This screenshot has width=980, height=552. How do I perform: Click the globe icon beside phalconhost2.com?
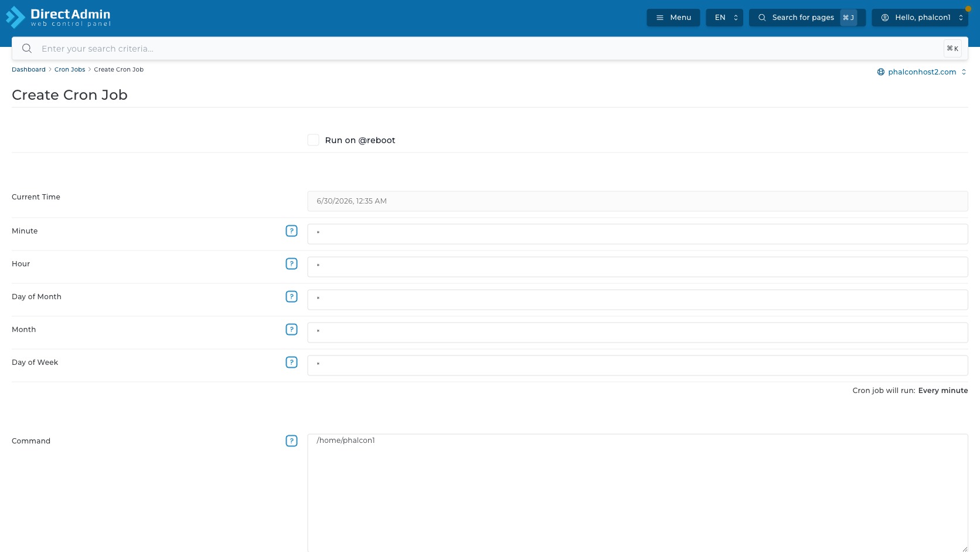tap(880, 72)
